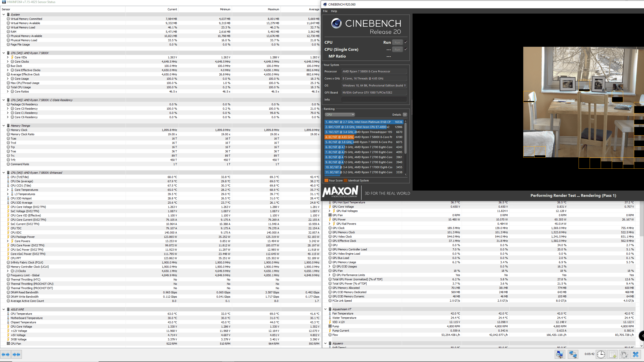Image resolution: width=644 pixels, height=362 pixels.
Task: Open the remote network monitors icon
Action: coord(573,354)
